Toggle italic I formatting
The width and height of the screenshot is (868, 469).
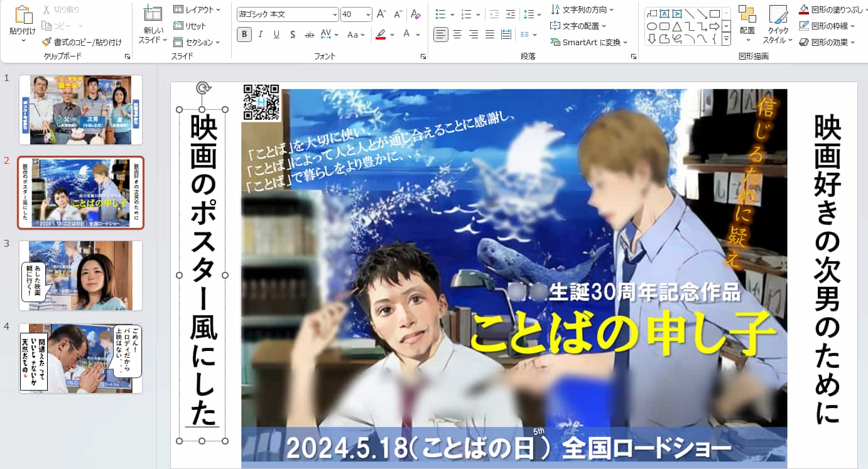coord(261,35)
